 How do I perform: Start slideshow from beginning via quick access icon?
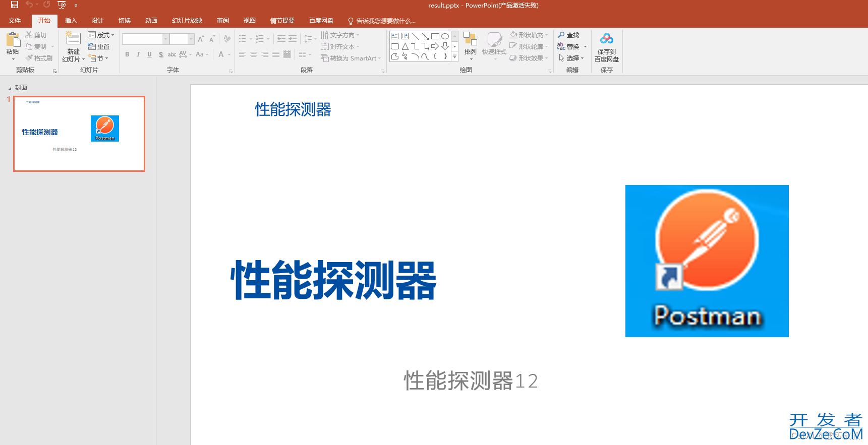62,5
